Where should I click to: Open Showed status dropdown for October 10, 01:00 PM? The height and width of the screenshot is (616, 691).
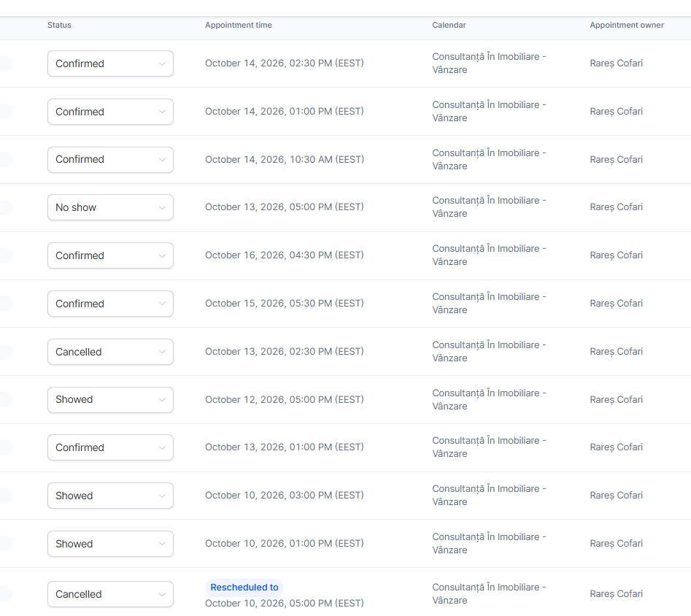pyautogui.click(x=110, y=544)
